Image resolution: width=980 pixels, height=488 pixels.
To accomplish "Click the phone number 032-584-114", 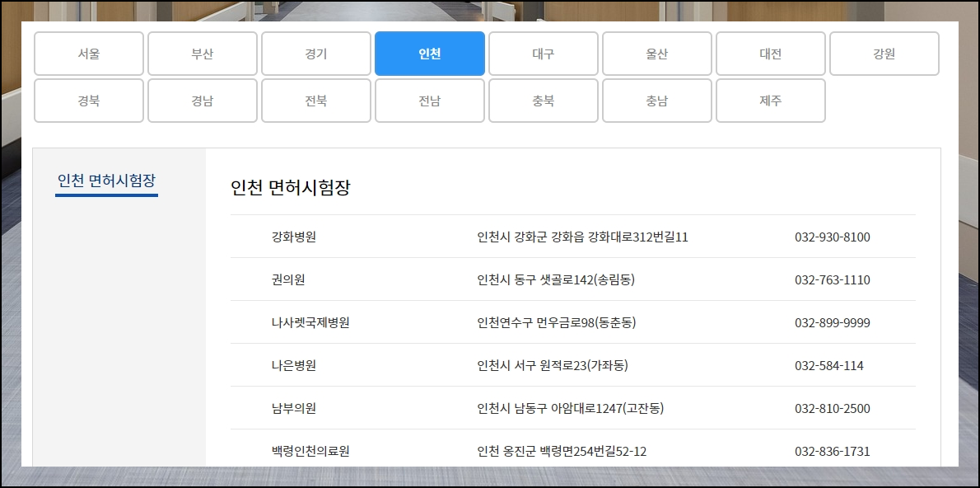I will [829, 365].
